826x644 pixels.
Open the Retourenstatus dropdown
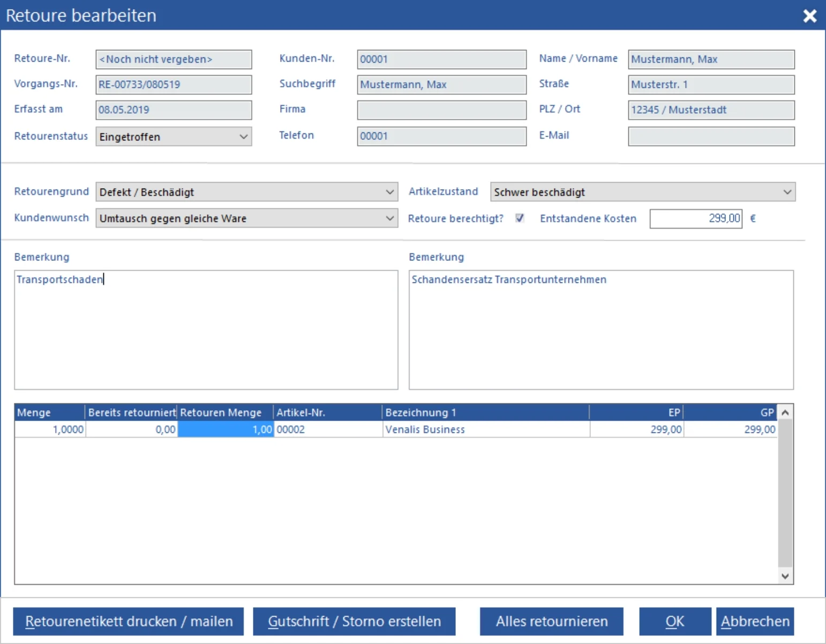174,137
